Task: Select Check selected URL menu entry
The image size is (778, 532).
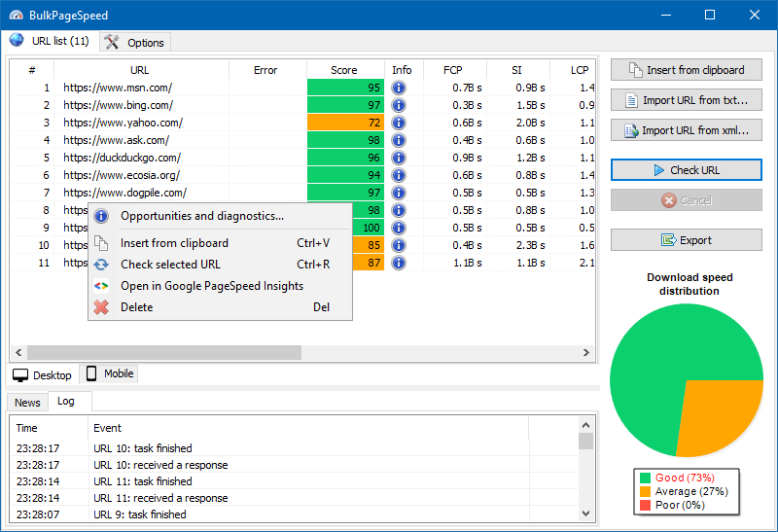Action: (x=170, y=265)
